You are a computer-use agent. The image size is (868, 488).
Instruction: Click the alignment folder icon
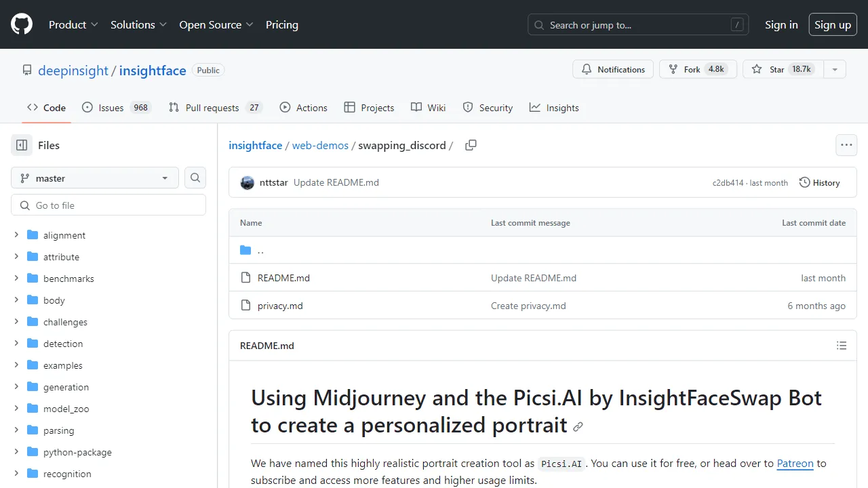33,235
